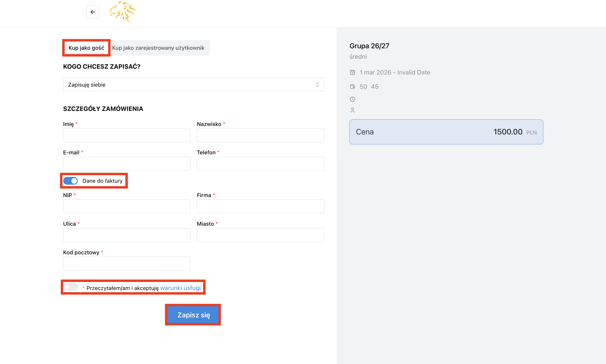The width and height of the screenshot is (606, 364).
Task: Click into the Nazwisko field
Action: 260,135
